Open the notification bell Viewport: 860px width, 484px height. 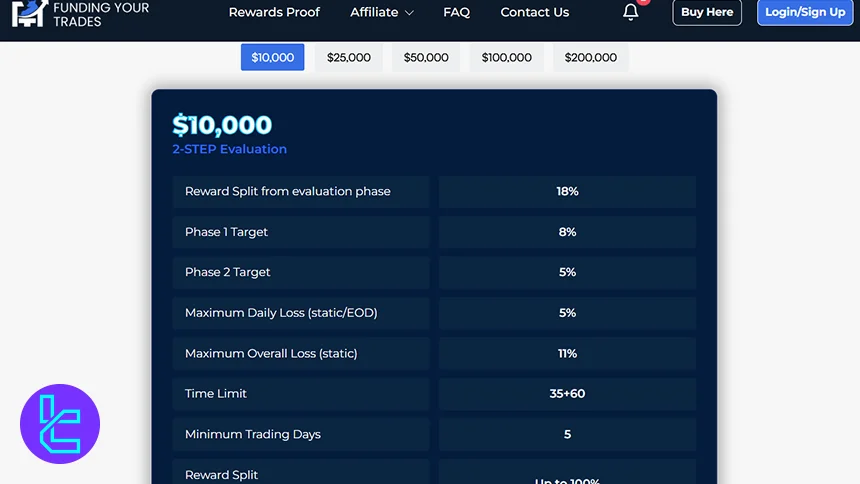630,12
